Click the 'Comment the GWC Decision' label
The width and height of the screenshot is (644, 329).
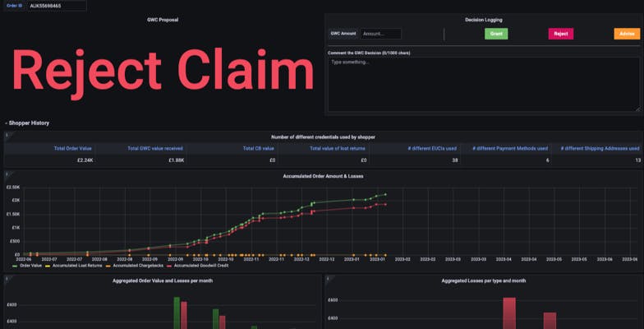[369, 53]
